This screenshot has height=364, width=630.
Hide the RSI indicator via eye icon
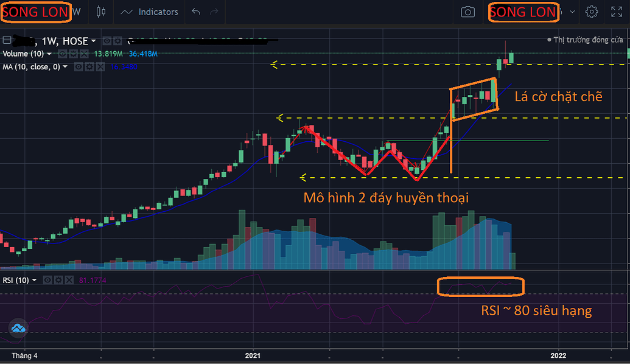[x=47, y=280]
